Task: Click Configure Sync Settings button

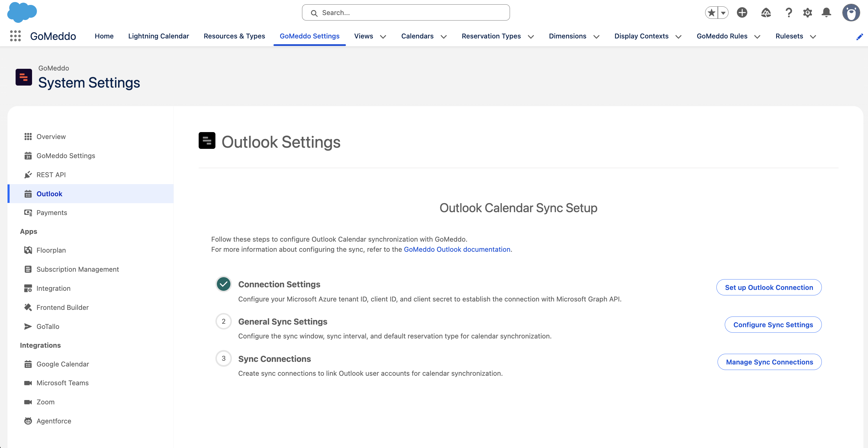Action: coord(773,325)
